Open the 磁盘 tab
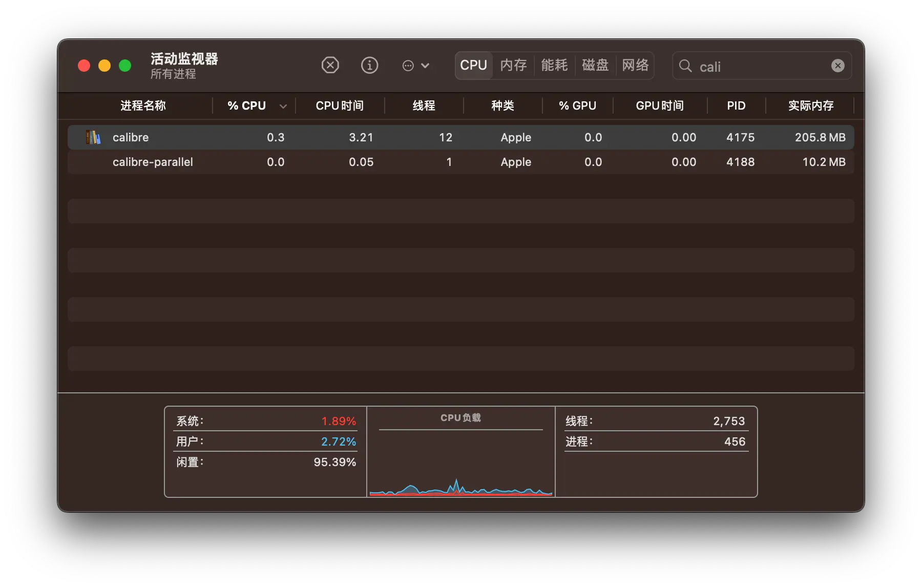 (595, 66)
